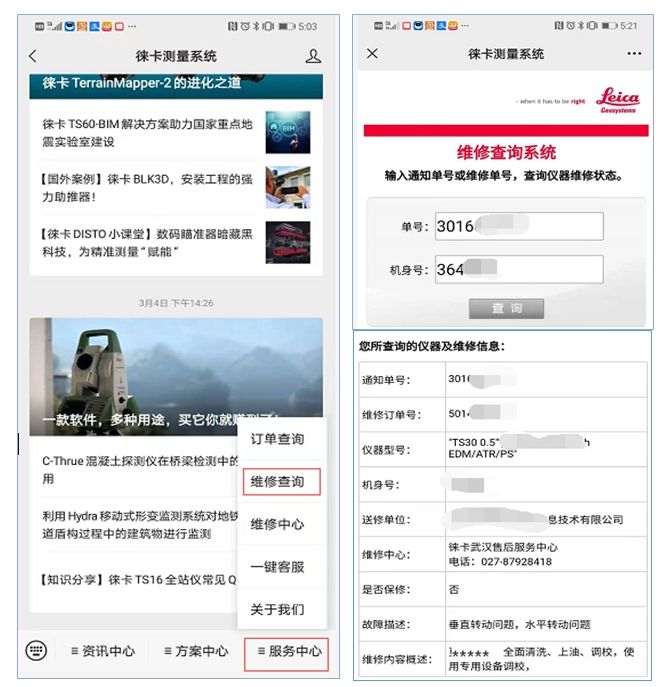666x687 pixels.
Task: Click the timestamp 3月4日 下午14:26
Action: (176, 303)
